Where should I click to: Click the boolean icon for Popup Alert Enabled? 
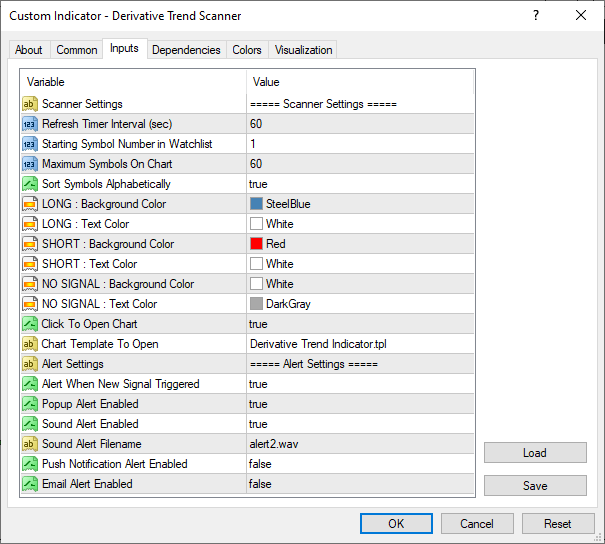click(30, 404)
